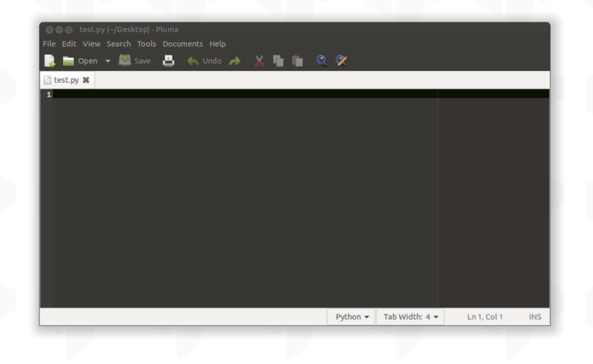This screenshot has width=593, height=364.
Task: Expand the Open recent files arrow
Action: (107, 61)
